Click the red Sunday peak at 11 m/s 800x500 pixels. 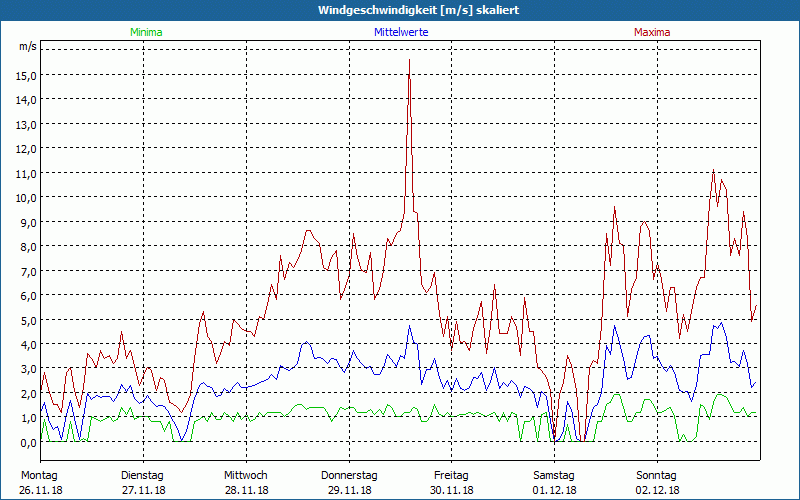click(713, 171)
